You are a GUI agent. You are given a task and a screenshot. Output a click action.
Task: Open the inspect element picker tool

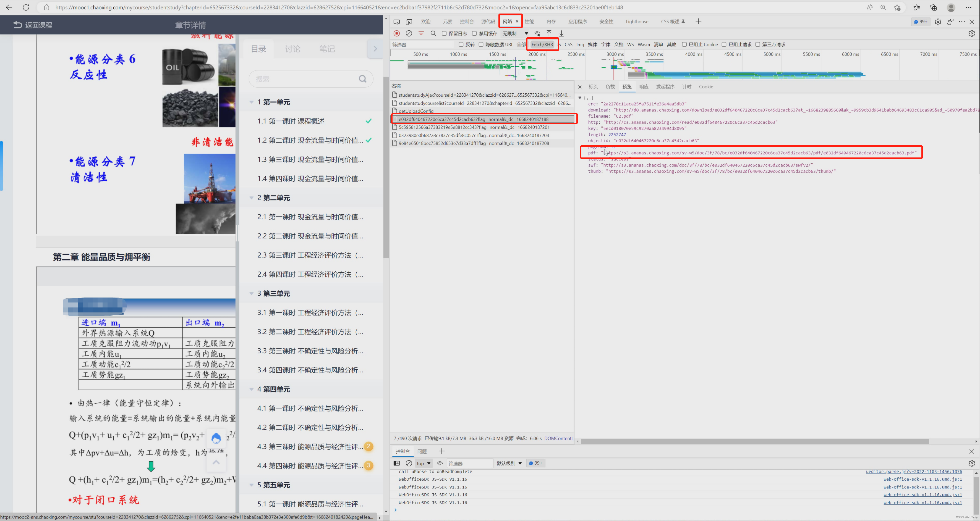tap(397, 22)
